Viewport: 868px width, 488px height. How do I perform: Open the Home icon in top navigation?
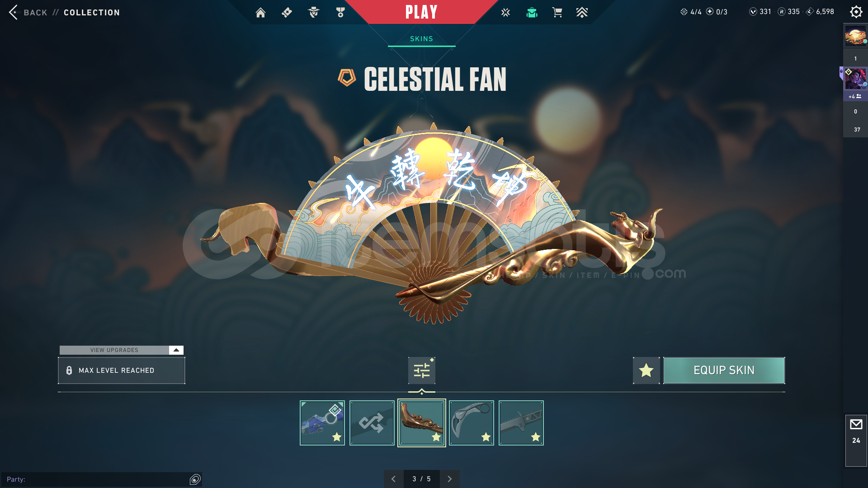(x=260, y=13)
